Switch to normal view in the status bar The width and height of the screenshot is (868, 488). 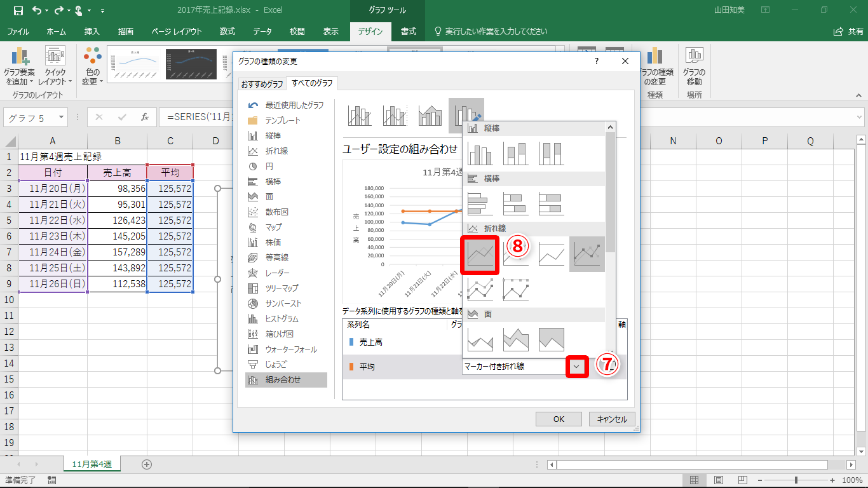(x=695, y=480)
